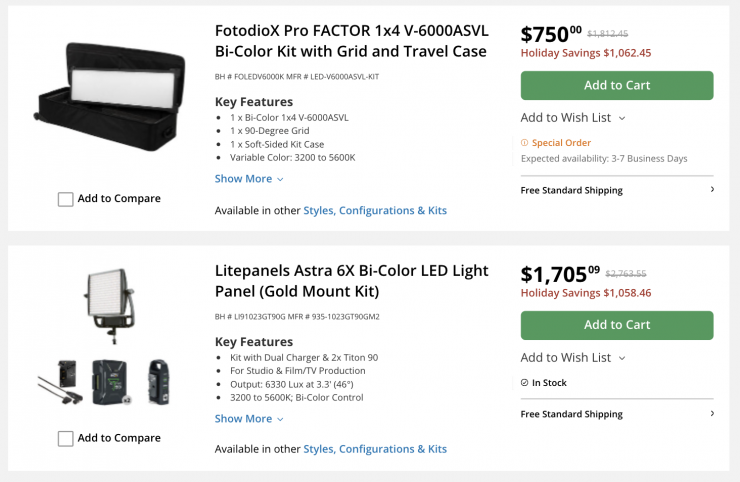Click the Free Standard Shipping chevron for FotodioX
Screen dimensions: 740x482
coord(711,190)
